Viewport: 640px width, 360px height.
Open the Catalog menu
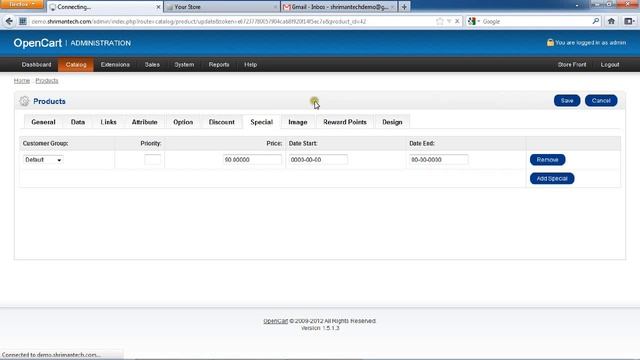[76, 64]
